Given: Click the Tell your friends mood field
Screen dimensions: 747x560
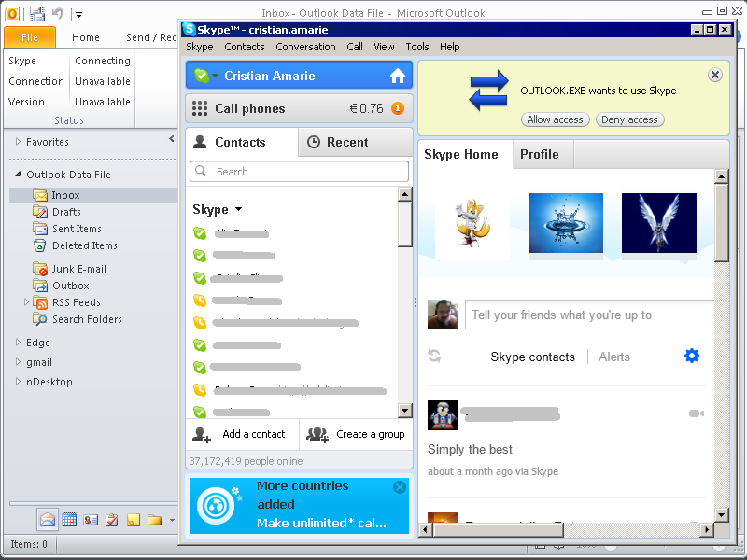Looking at the screenshot, I should coord(590,315).
